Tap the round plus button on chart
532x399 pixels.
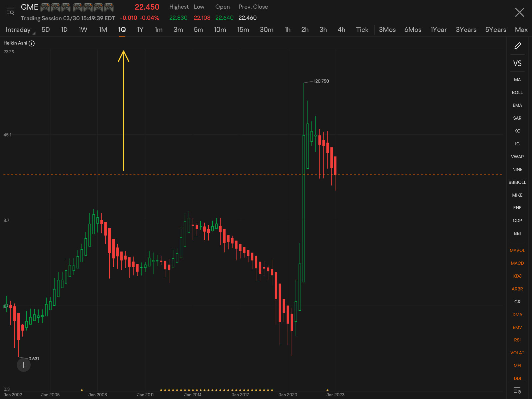(24, 365)
